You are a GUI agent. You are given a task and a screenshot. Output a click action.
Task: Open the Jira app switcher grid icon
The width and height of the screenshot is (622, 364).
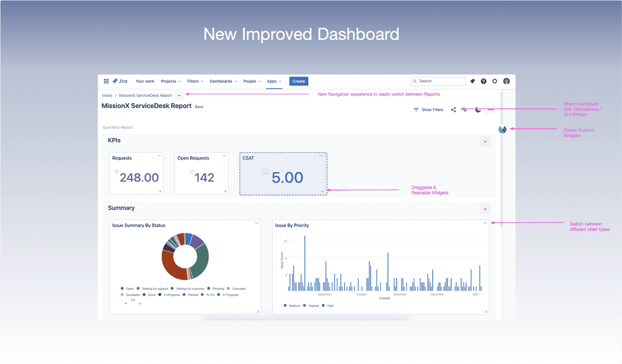(x=106, y=81)
